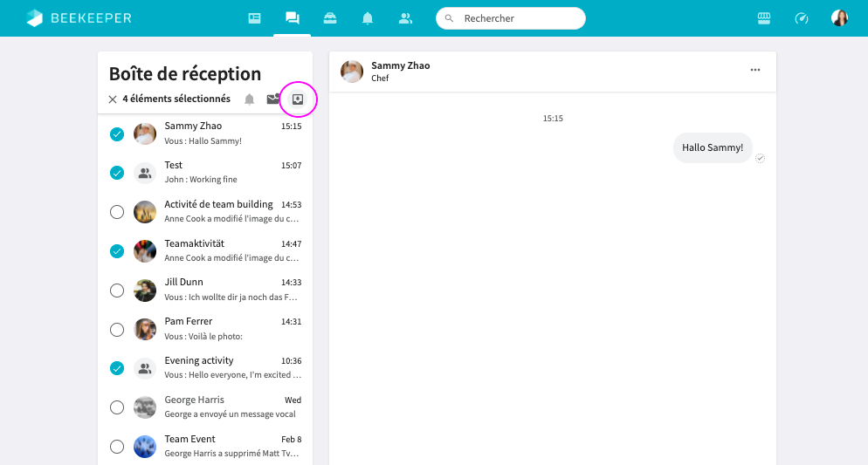Viewport: 868px width, 465px height.
Task: Click the Teamaktivität avatar
Action: pos(145,251)
